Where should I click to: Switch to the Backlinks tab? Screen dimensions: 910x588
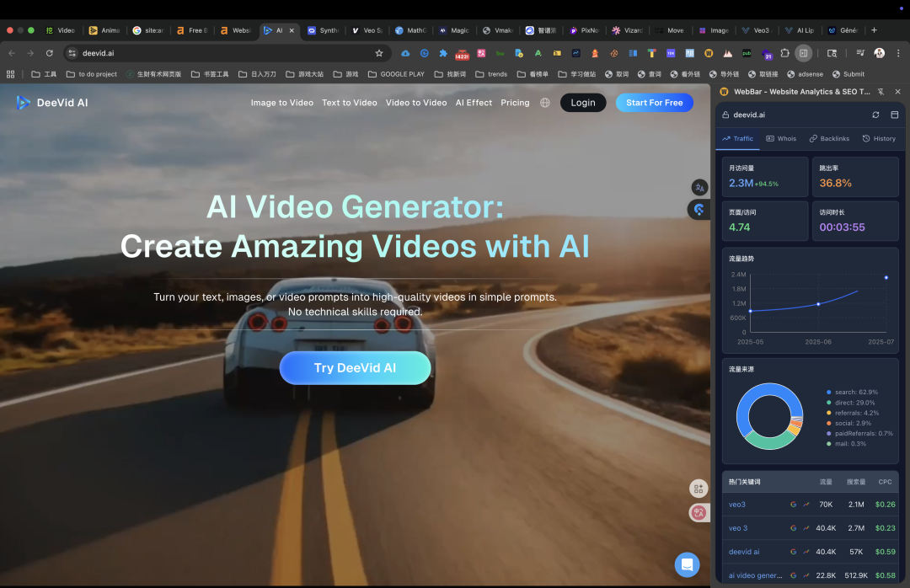(x=829, y=139)
